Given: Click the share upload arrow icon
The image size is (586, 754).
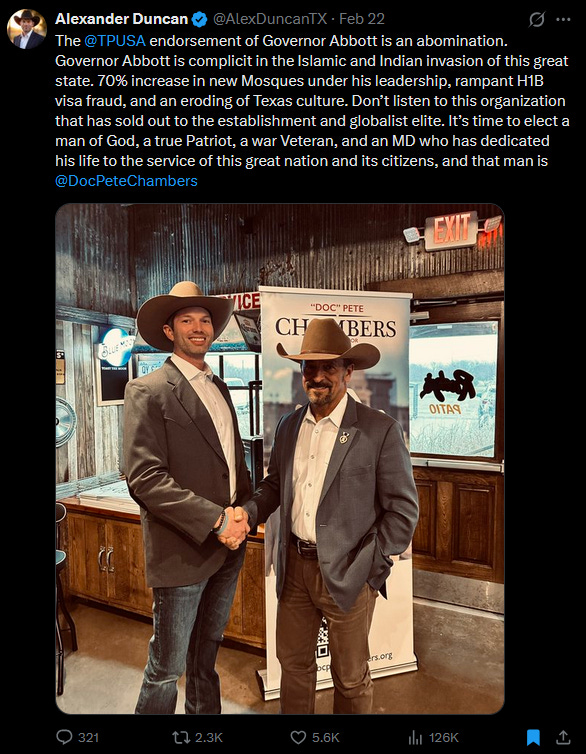Looking at the screenshot, I should coord(563,737).
